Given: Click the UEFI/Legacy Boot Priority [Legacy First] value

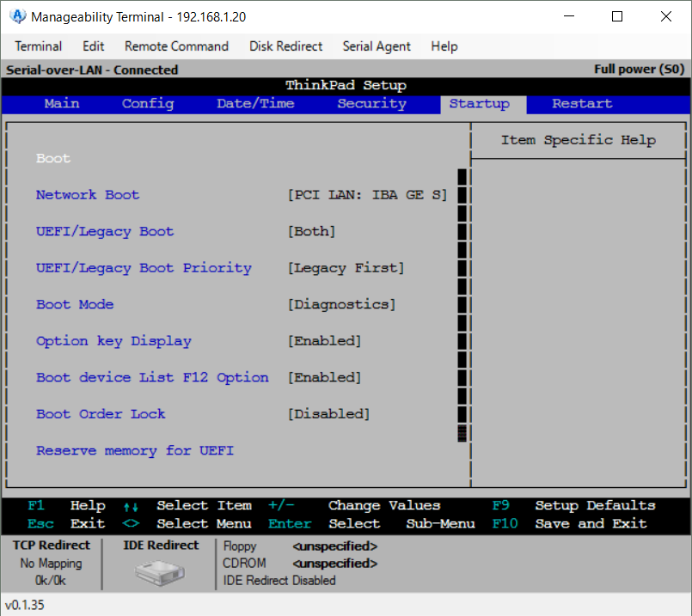Looking at the screenshot, I should click(x=346, y=268).
